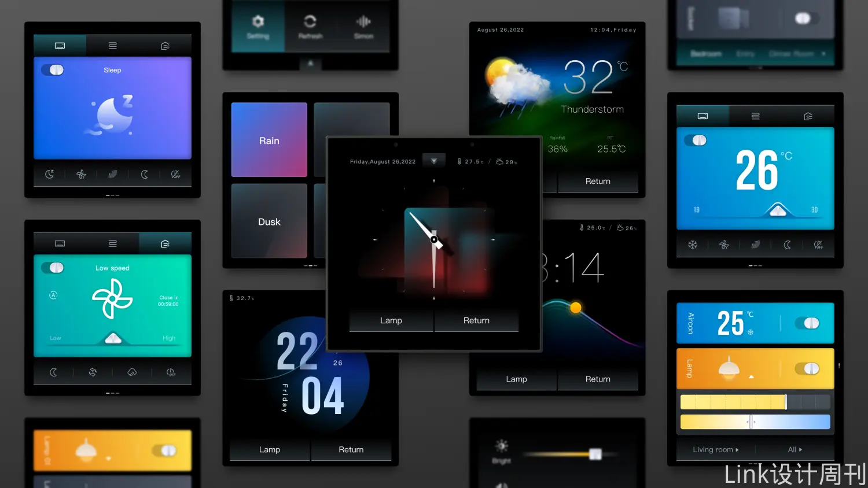Click crescent moon icon under 26°C panel

[x=787, y=245]
